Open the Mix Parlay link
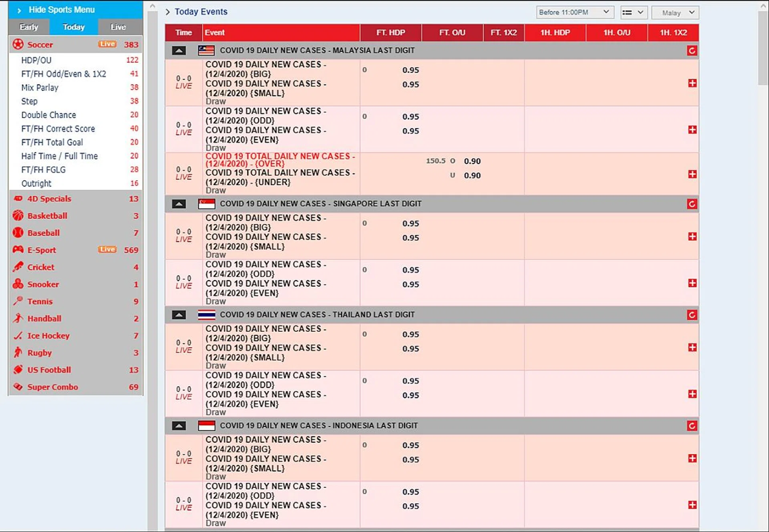 [39, 87]
